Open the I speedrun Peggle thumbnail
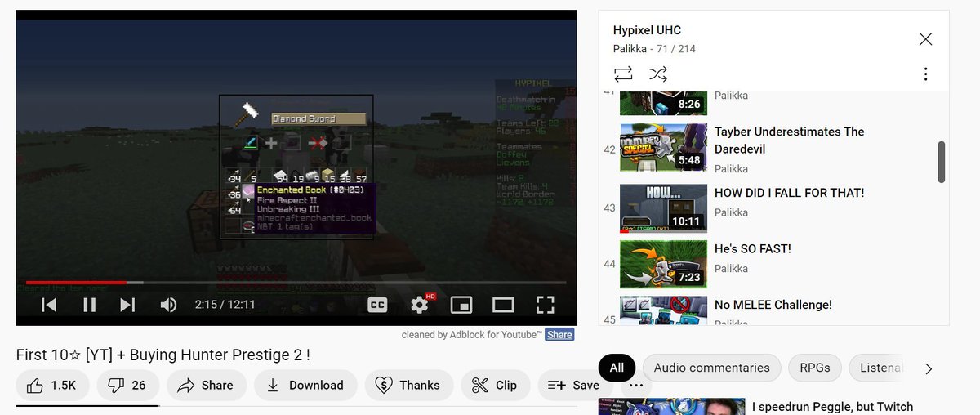 click(x=671, y=406)
